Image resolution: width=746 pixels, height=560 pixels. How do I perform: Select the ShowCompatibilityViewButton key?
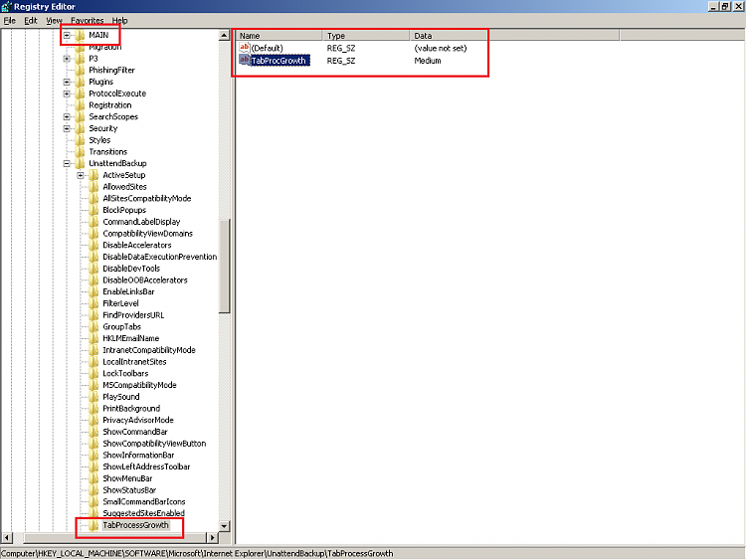(x=154, y=444)
